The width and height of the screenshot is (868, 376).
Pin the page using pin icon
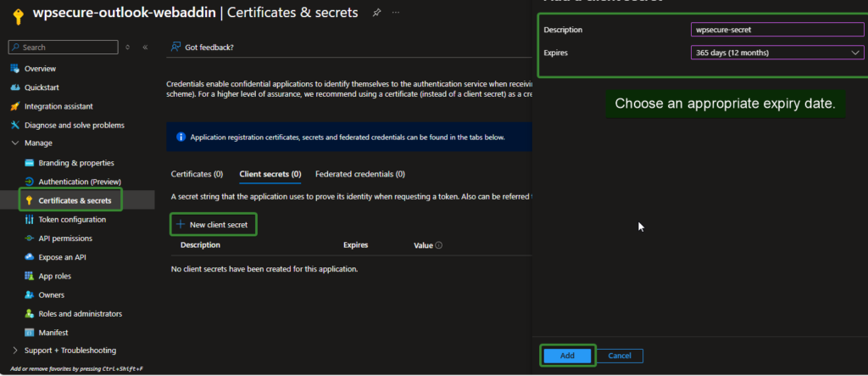point(376,13)
